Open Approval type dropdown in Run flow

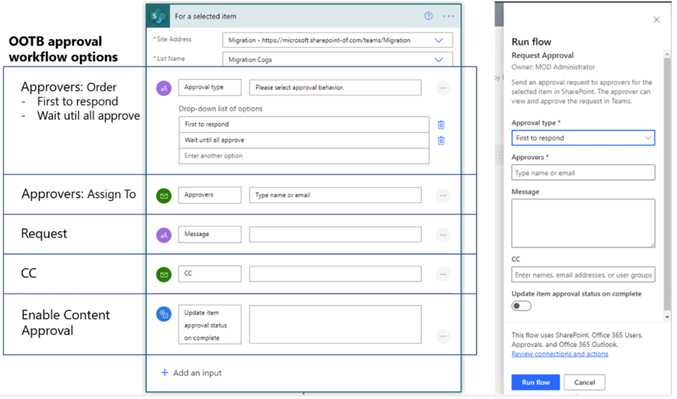pyautogui.click(x=583, y=138)
